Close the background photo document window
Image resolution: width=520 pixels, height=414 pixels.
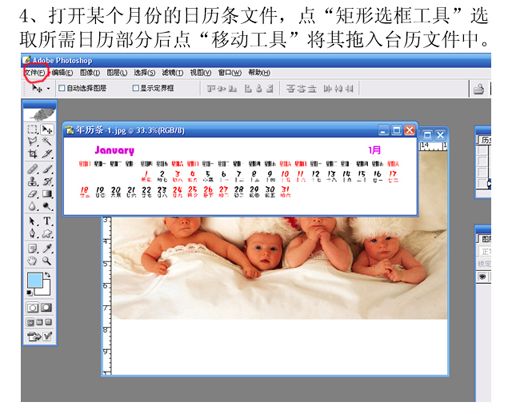coord(440,135)
